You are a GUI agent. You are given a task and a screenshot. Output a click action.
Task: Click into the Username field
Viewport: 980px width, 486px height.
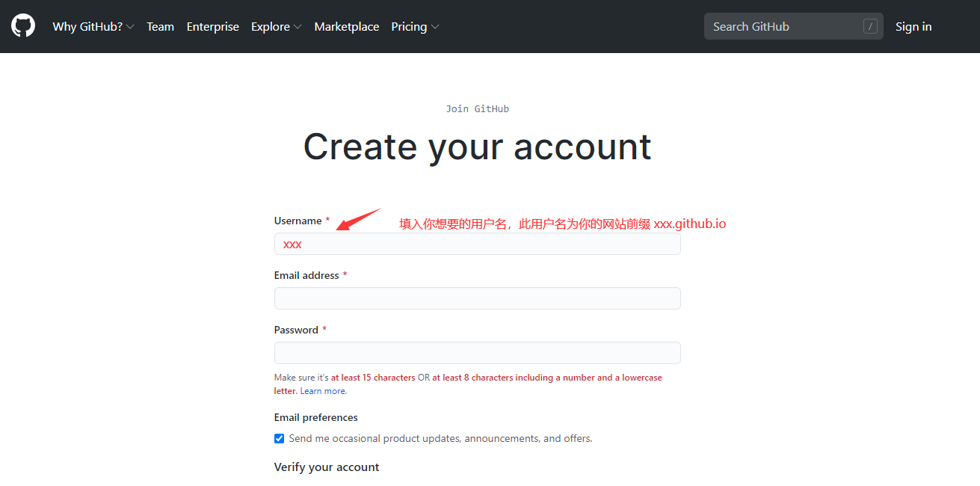pyautogui.click(x=477, y=244)
